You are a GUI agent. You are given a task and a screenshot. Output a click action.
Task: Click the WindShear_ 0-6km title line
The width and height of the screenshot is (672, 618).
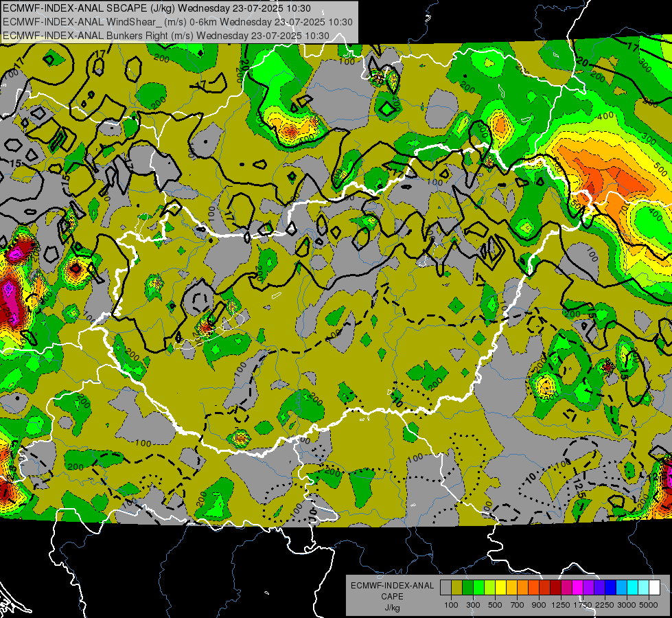click(177, 22)
